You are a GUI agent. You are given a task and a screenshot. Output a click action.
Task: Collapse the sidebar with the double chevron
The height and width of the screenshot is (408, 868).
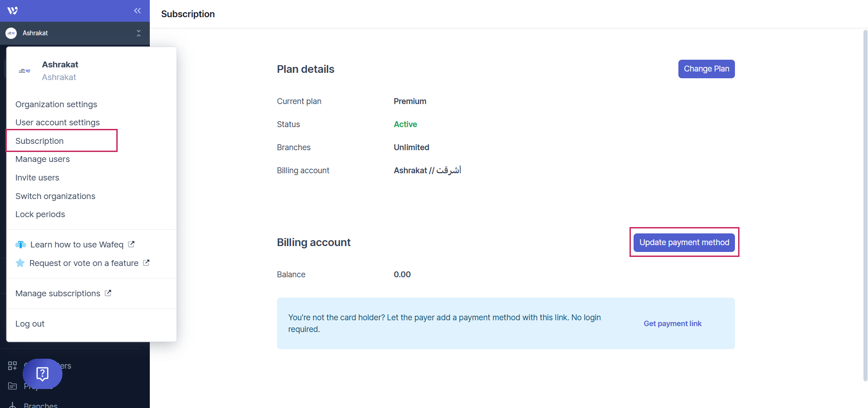click(137, 10)
